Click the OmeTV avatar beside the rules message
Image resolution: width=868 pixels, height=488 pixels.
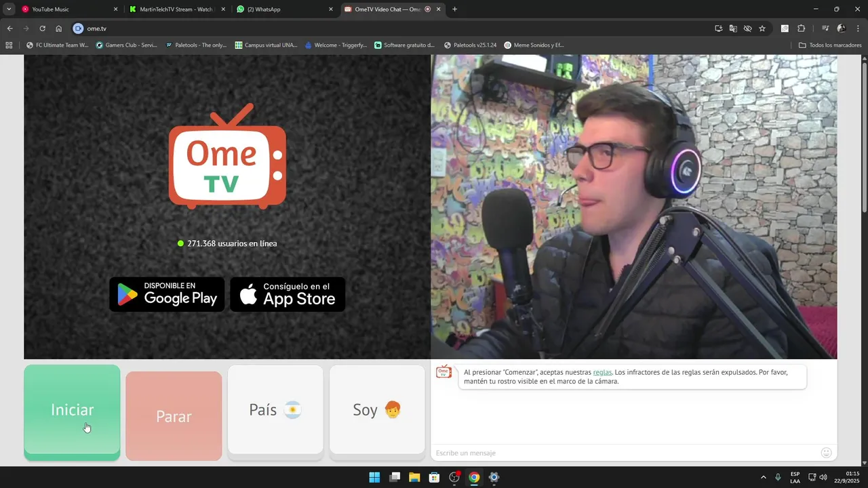click(443, 371)
